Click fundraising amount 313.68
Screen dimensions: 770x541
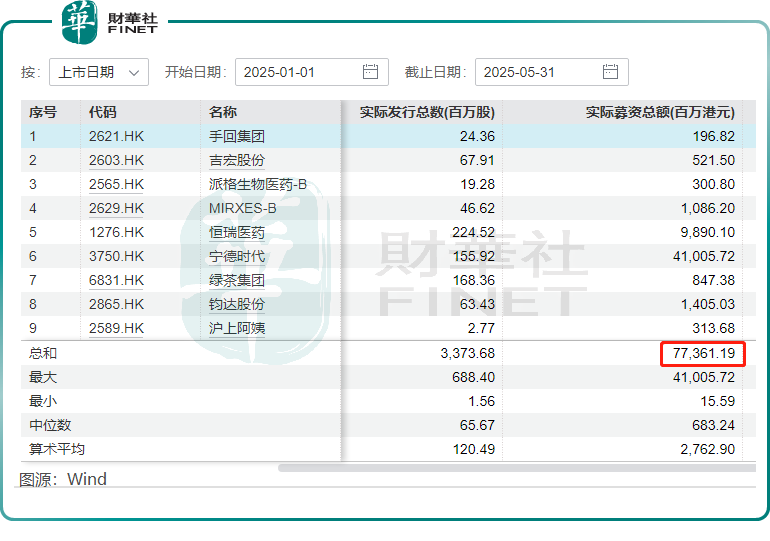tap(714, 328)
